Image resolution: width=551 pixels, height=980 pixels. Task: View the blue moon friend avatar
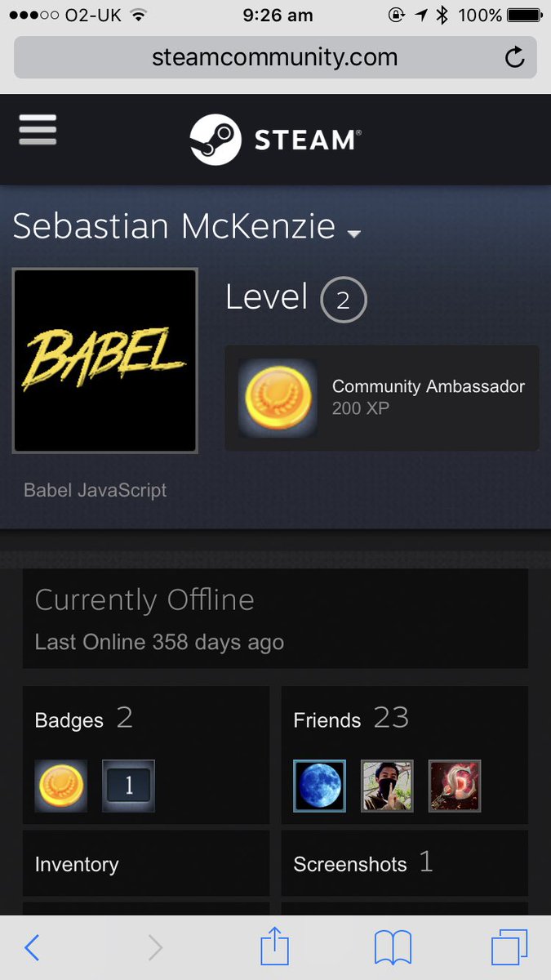pyautogui.click(x=319, y=786)
